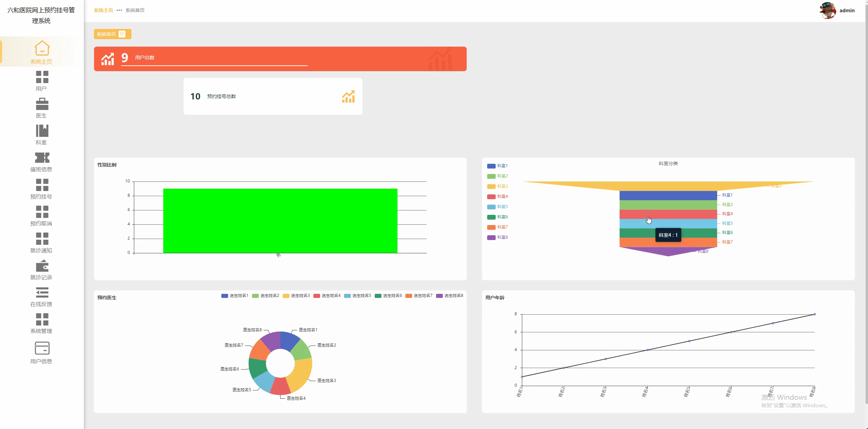Click the heart icon on 系统首页 tag
The image size is (868, 429).
coord(122,34)
